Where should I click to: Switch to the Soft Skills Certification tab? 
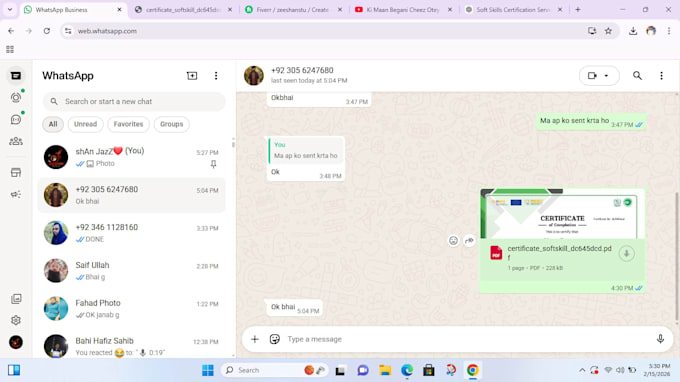[513, 10]
